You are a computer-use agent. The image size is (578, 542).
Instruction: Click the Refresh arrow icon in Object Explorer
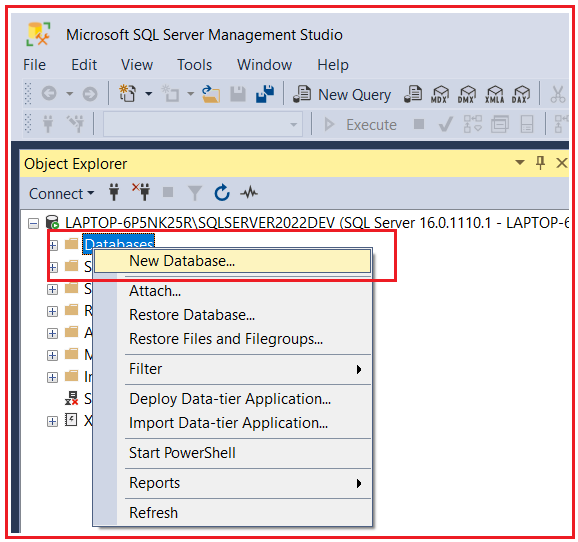tap(222, 192)
